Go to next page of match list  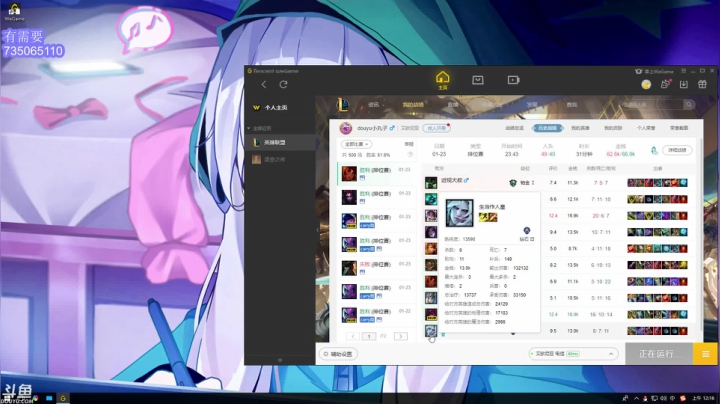point(400,336)
